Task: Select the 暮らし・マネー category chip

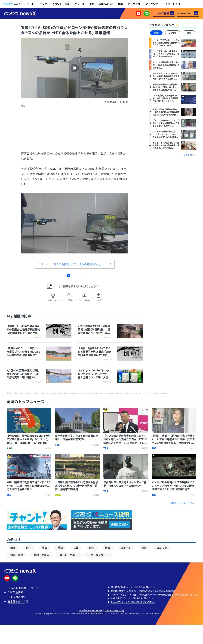Action: [x=68, y=555]
